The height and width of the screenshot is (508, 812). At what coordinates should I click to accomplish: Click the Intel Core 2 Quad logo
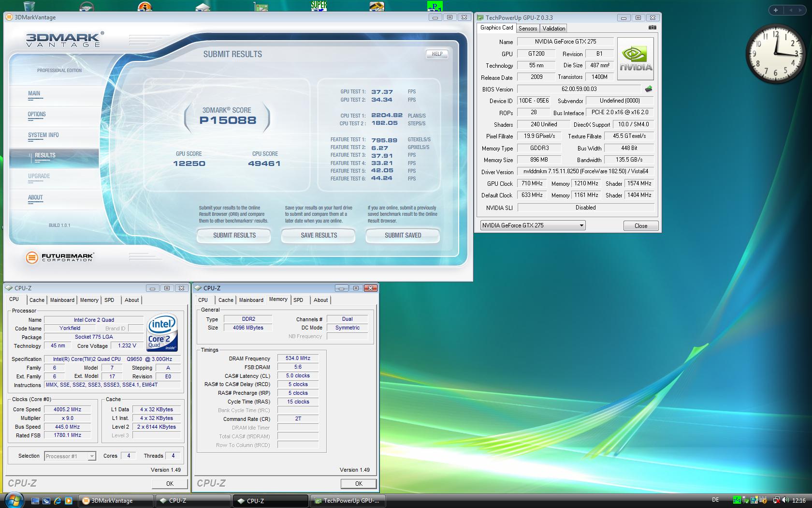click(x=162, y=332)
